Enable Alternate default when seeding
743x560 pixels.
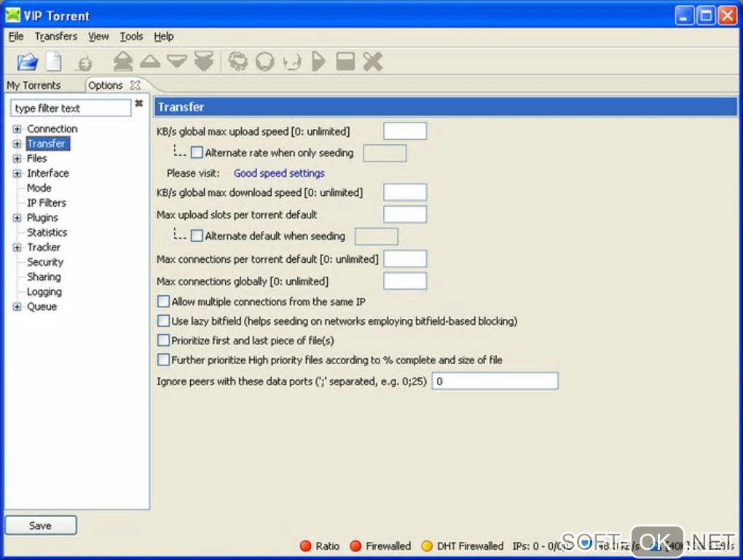[197, 236]
